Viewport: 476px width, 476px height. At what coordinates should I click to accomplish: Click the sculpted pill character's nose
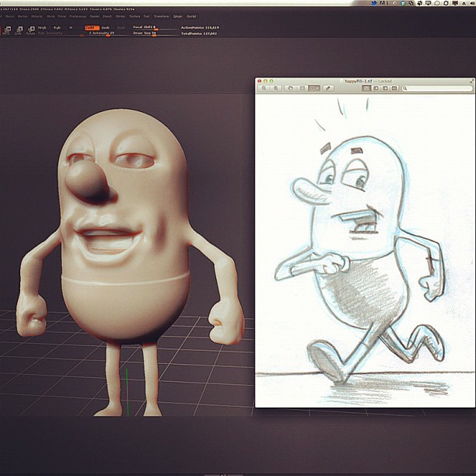89,182
